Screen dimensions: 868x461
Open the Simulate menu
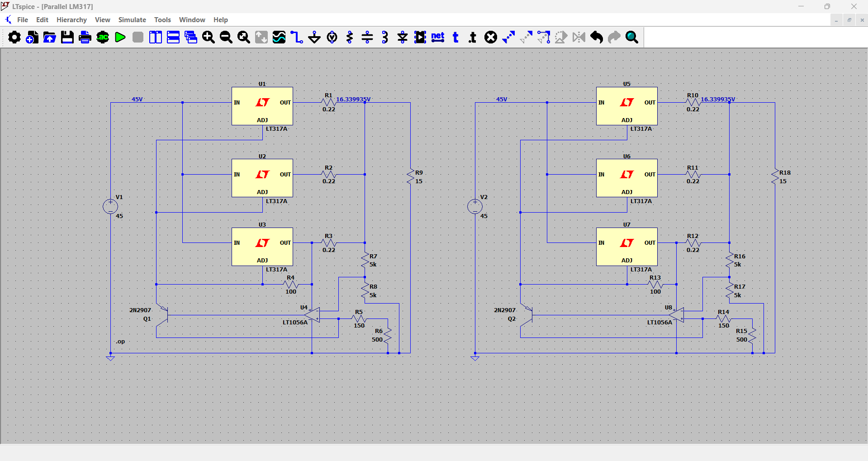[132, 20]
